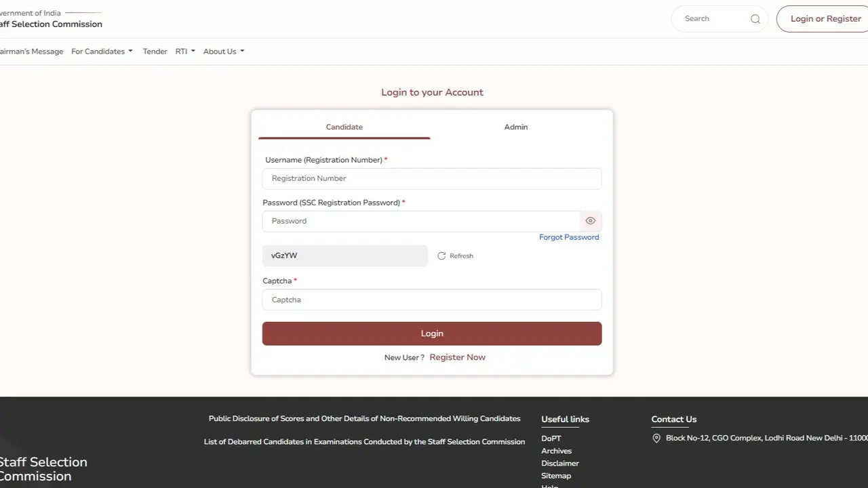The image size is (868, 488).
Task: Click the Registration Number username field
Action: (432, 178)
